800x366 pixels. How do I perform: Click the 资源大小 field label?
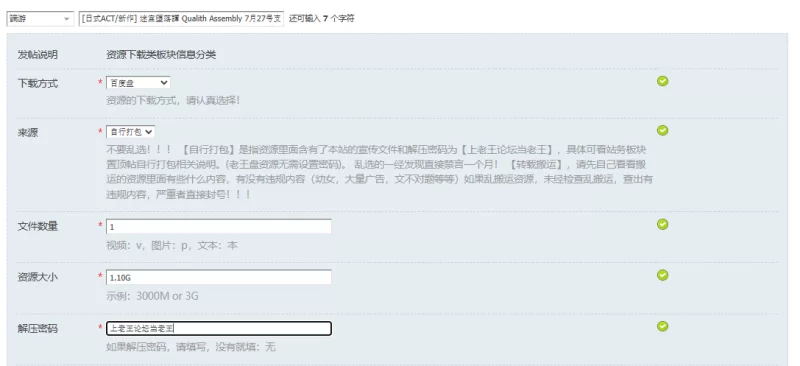(38, 277)
